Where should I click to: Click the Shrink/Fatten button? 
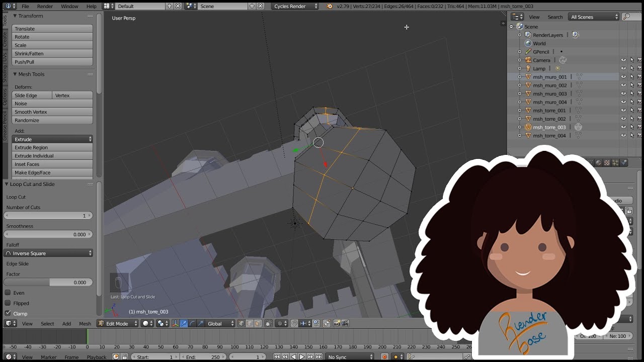(52, 53)
